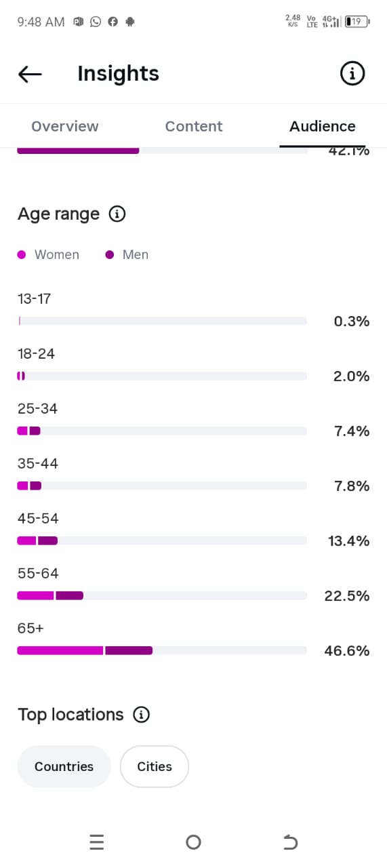Tap the back arrow beside Insights
Image resolution: width=387 pixels, height=868 pixels.
30,74
